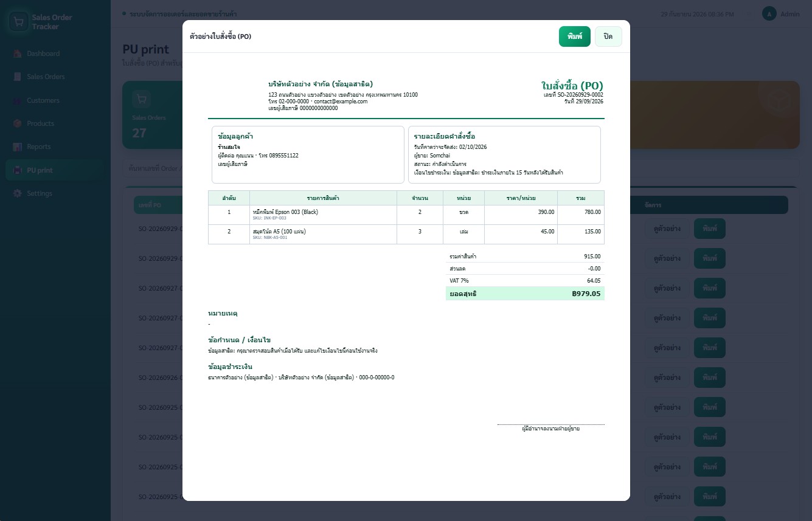812x521 pixels.
Task: Focus the order search field behind the dialog
Action: tap(153, 168)
